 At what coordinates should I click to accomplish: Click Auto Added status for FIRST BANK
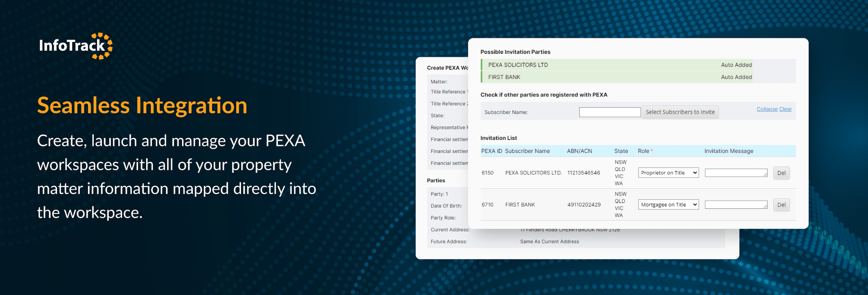click(736, 77)
